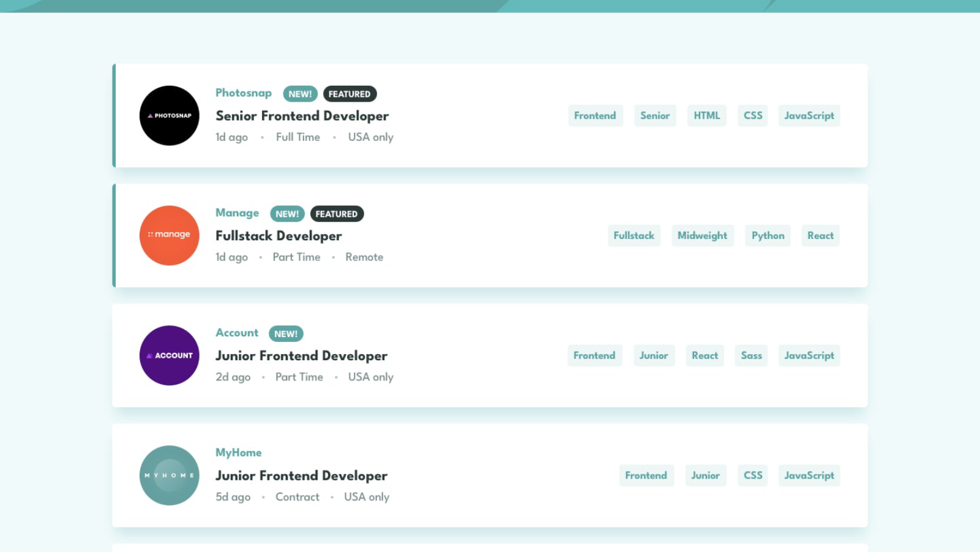This screenshot has width=980, height=552.
Task: Click the Photosnap company name
Action: click(243, 93)
